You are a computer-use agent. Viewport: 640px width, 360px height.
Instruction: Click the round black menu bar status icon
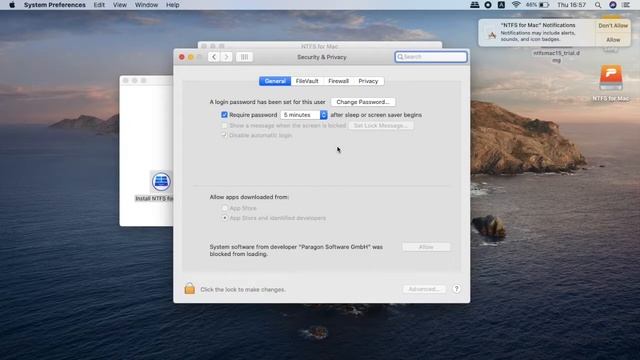coord(488,5)
